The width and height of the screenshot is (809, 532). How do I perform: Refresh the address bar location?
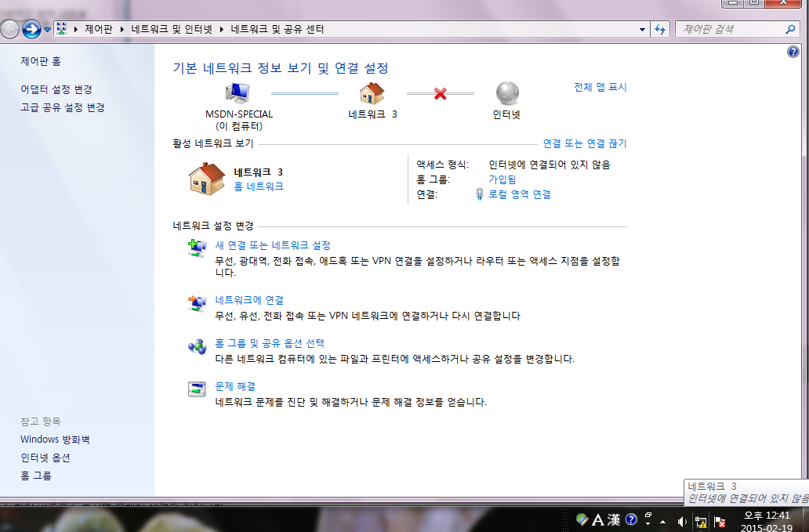[x=660, y=30]
